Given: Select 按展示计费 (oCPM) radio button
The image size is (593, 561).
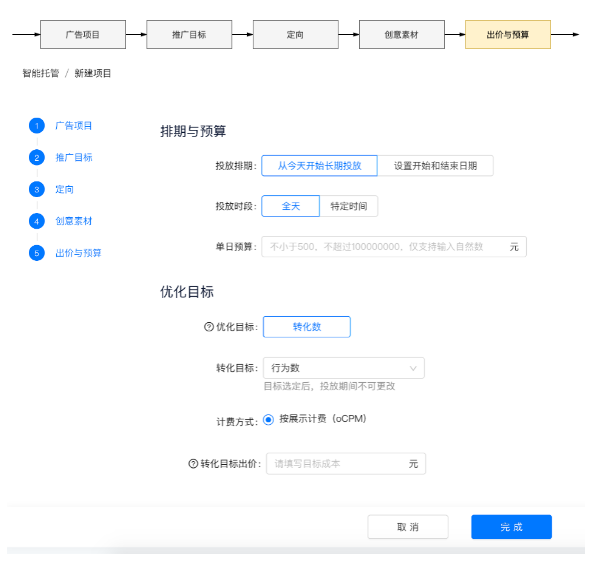Looking at the screenshot, I should click(x=269, y=420).
